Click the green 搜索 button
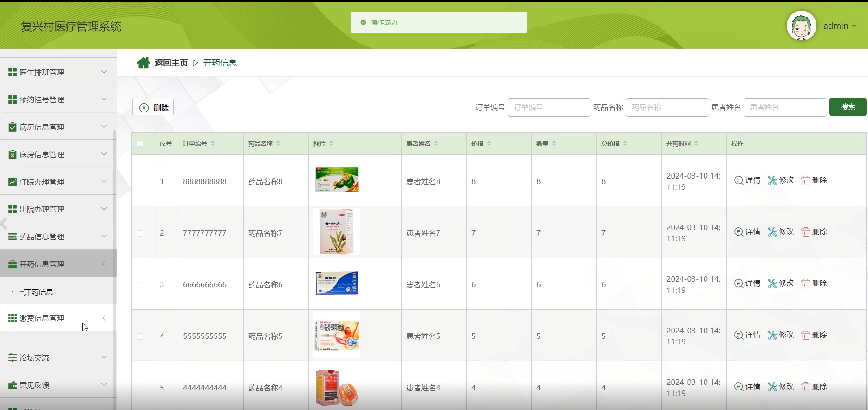The height and width of the screenshot is (410, 868). [848, 107]
